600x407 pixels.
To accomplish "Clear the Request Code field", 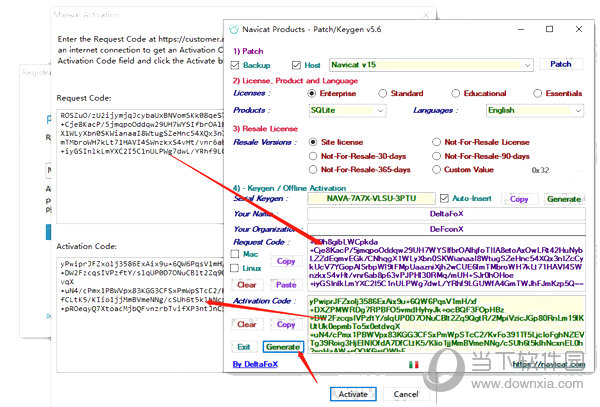I will [x=246, y=285].
